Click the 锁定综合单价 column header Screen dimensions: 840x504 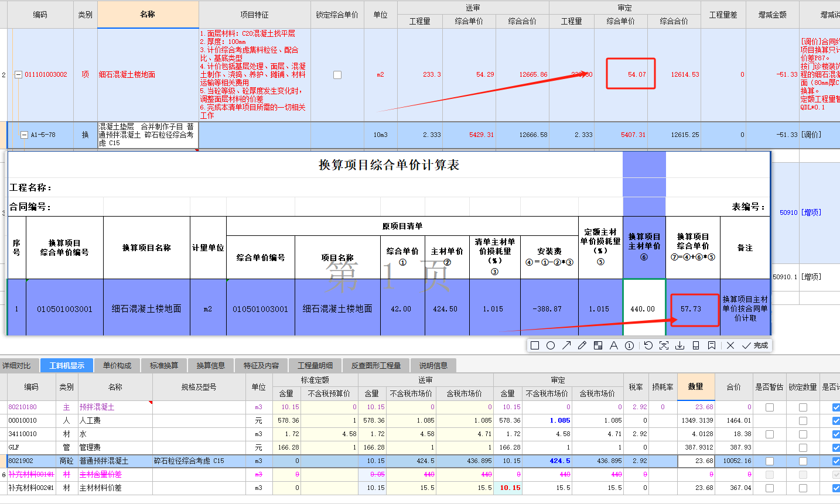pos(337,15)
